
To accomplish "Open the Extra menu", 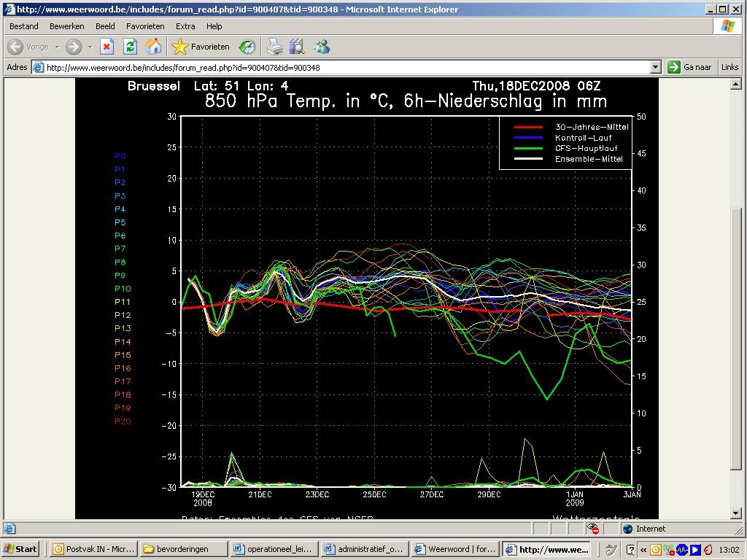I will (185, 26).
